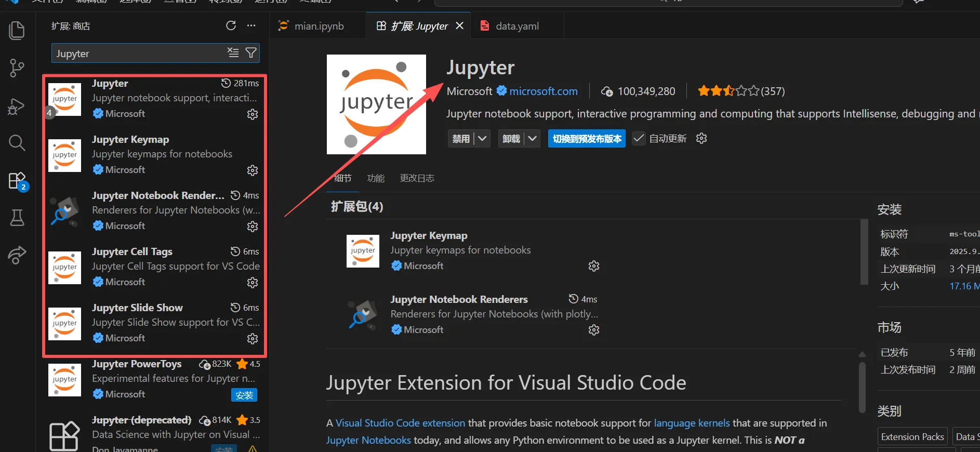
Task: Open the Explorer view in activity bar
Action: tap(17, 31)
